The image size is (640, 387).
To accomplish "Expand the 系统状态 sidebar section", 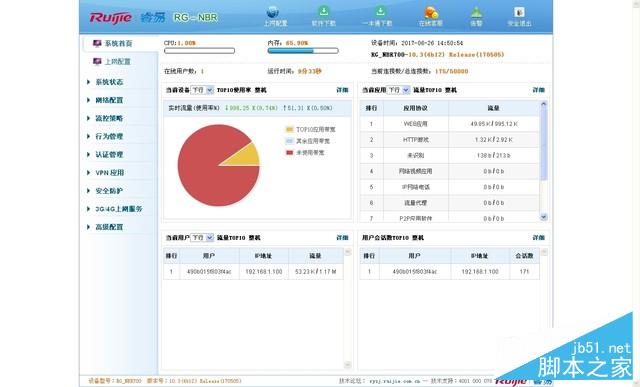I will click(109, 82).
